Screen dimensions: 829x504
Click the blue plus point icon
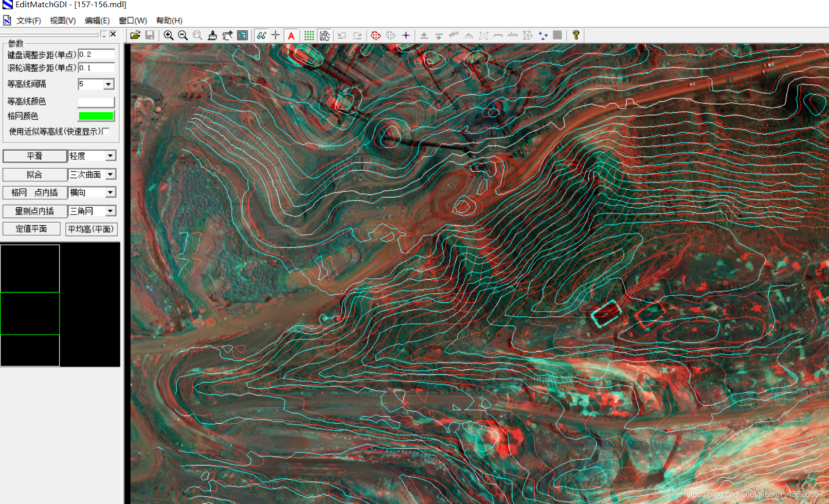[406, 35]
